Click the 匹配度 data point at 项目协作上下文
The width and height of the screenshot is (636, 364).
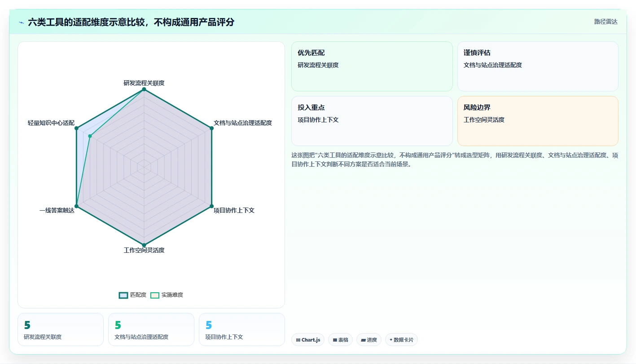[x=211, y=206]
